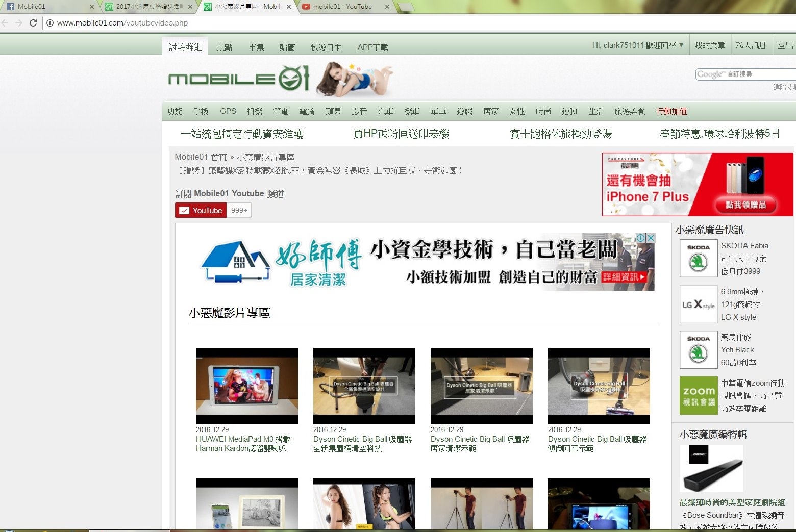Close the mobile01 - YouTube tab

(x=387, y=7)
